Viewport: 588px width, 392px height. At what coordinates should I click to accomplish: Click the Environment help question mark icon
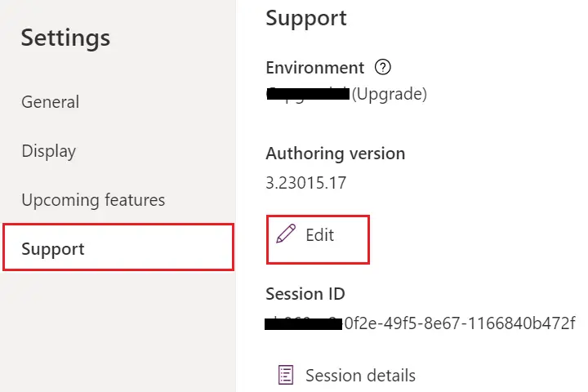(382, 68)
